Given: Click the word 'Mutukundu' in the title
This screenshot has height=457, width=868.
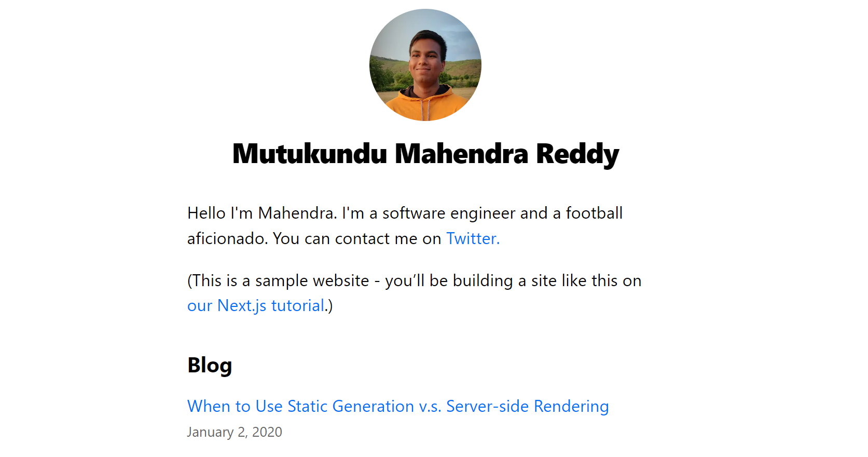Looking at the screenshot, I should (310, 154).
